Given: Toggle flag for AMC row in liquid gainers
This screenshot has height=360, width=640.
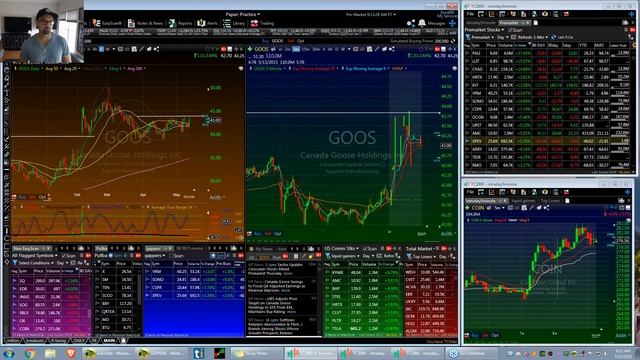Looking at the screenshot, I should click(327, 280).
